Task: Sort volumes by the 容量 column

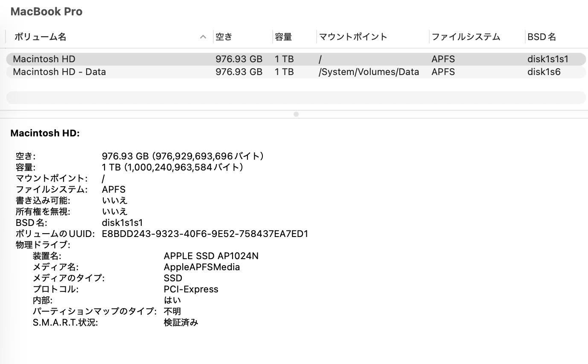Action: (283, 37)
